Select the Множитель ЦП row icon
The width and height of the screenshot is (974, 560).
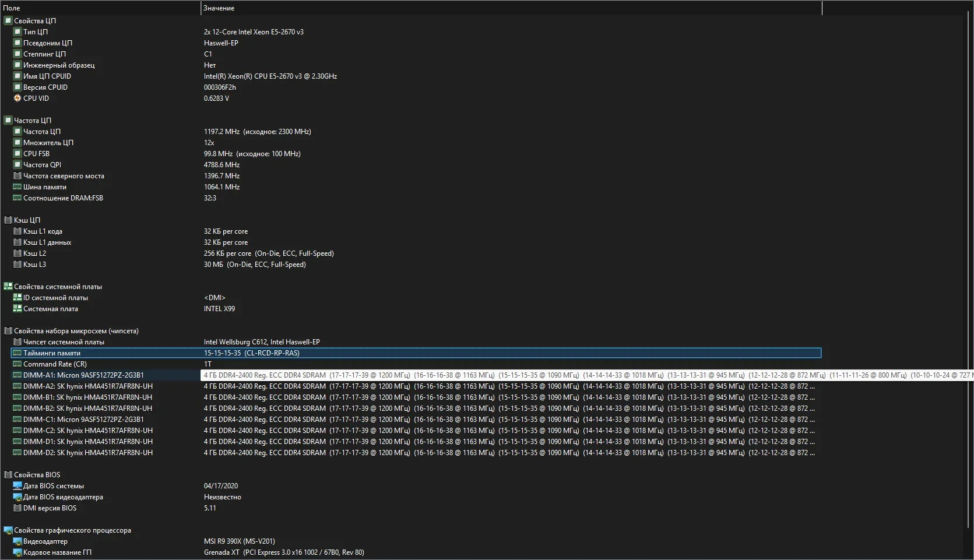coord(17,143)
